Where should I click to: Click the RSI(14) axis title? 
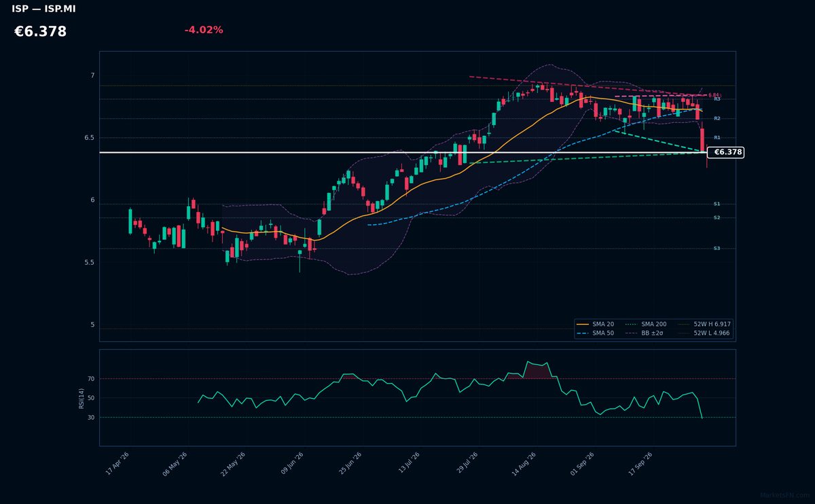(81, 398)
